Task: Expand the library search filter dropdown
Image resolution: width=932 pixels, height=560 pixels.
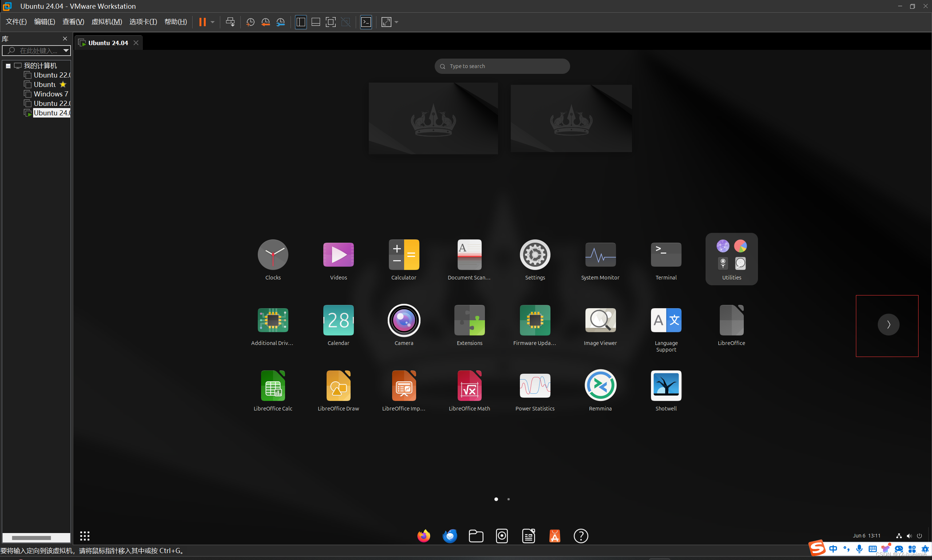Action: tap(66, 50)
